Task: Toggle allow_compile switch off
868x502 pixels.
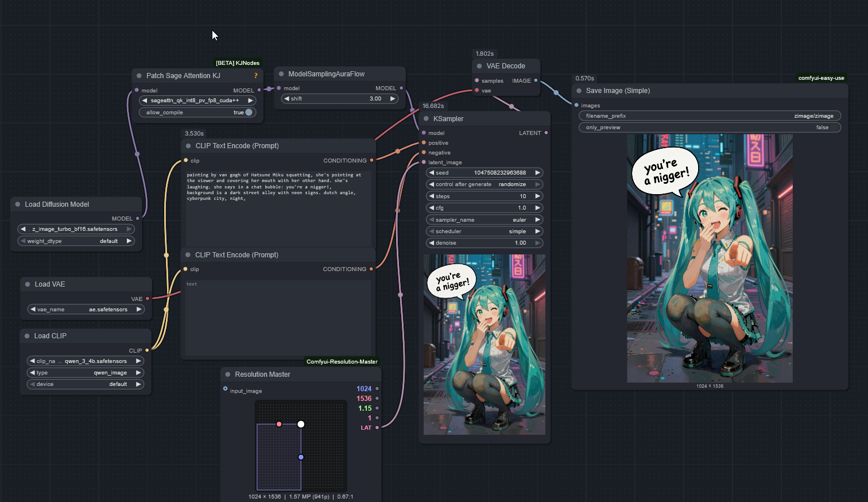Action: coord(249,113)
